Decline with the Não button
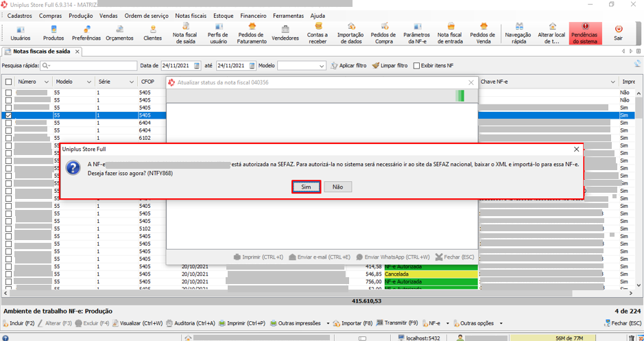This screenshot has width=644, height=341. coord(337,187)
